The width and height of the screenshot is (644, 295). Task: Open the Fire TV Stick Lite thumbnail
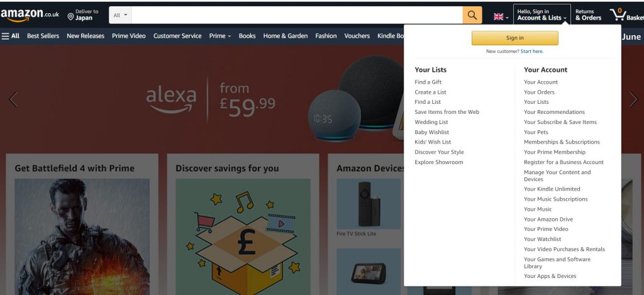(369, 204)
